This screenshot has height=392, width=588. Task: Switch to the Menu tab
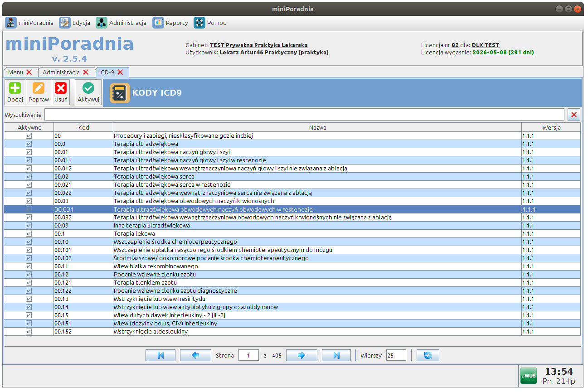(x=15, y=72)
